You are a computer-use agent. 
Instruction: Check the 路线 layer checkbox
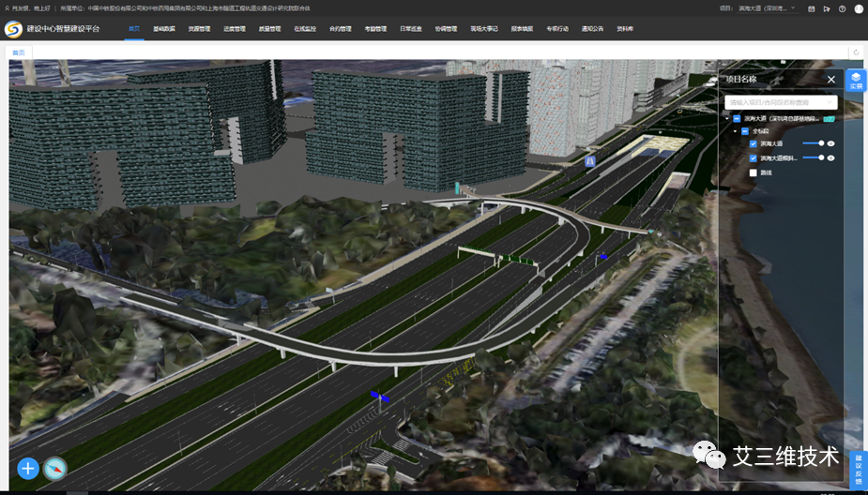(753, 172)
